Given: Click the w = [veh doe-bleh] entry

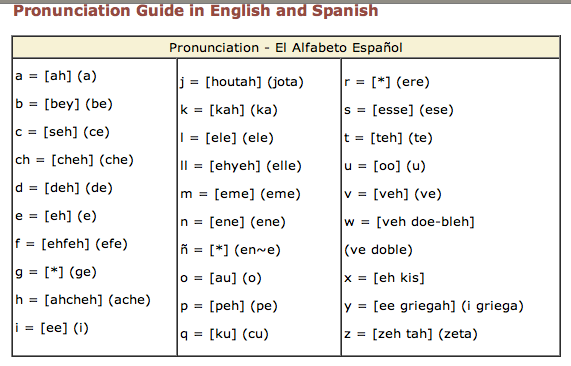Looking at the screenshot, I should (x=409, y=222).
